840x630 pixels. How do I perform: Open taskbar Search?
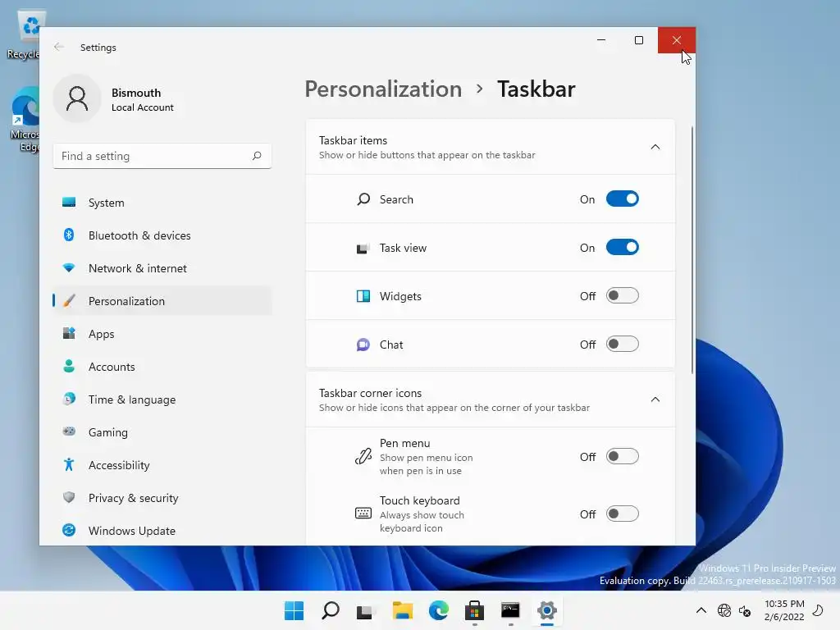tap(330, 610)
